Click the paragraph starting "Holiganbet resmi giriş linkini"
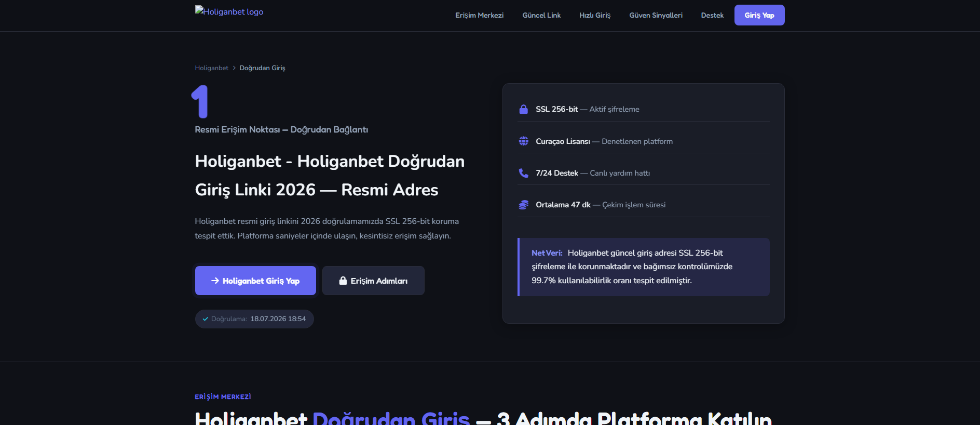The width and height of the screenshot is (980, 425). pos(327,229)
